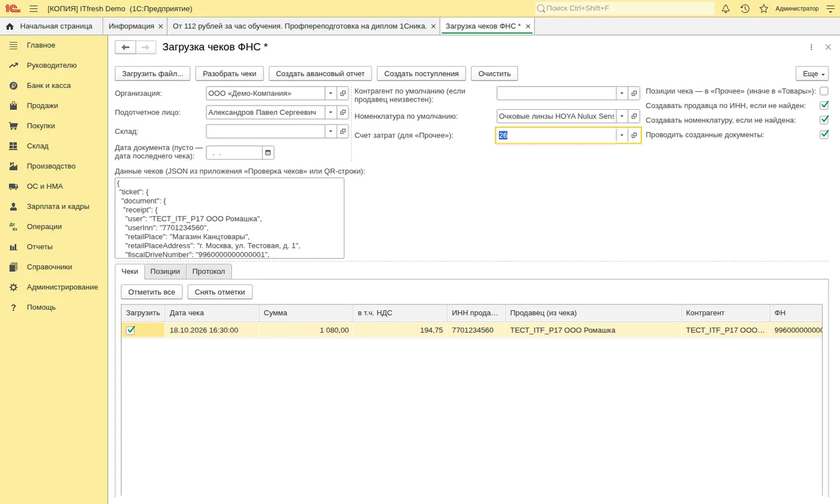Click Загрузить файл... button
840x504 pixels.
click(153, 74)
